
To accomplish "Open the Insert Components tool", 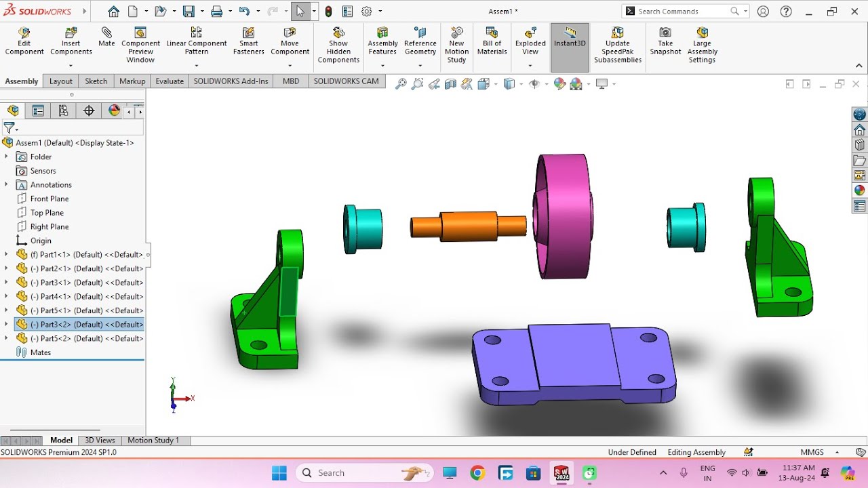I will point(71,42).
